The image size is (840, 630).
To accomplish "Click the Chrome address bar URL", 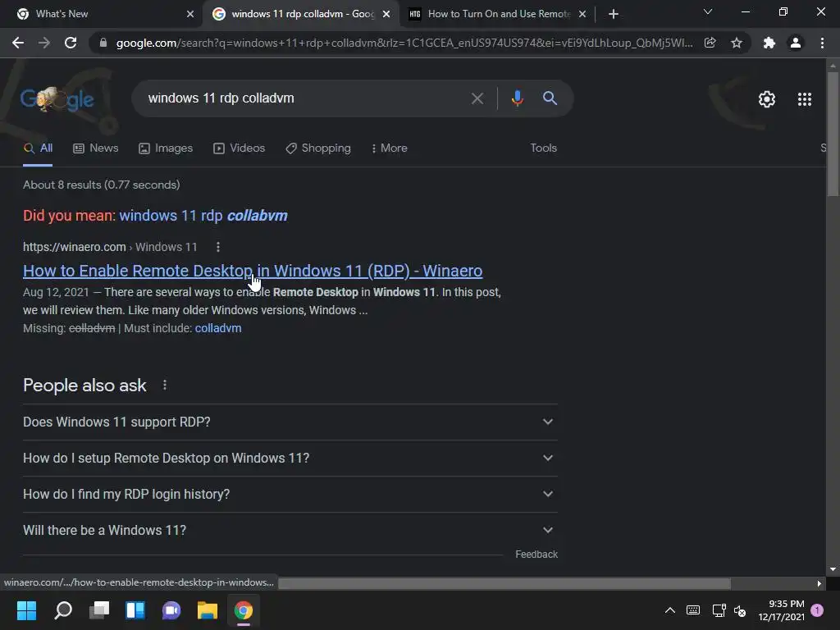I will point(404,43).
